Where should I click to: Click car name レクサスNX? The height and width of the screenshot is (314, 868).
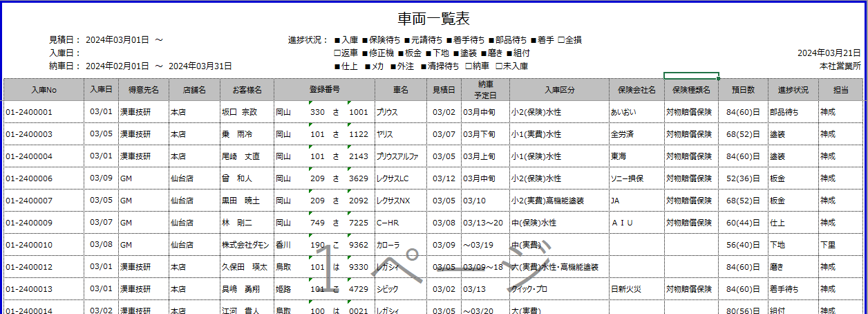393,201
